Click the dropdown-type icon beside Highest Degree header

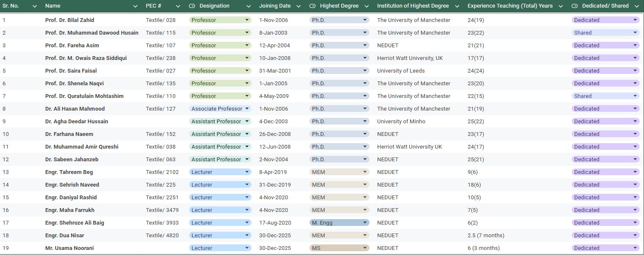[x=312, y=6]
